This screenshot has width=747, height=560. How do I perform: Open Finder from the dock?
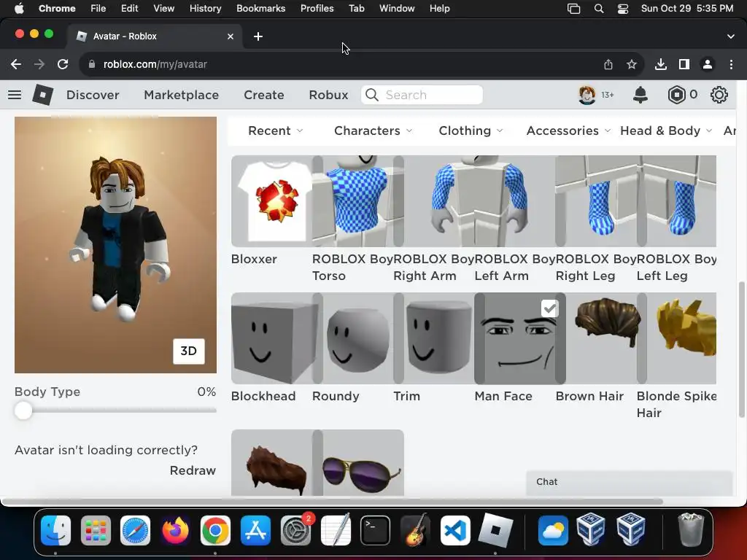click(x=55, y=530)
